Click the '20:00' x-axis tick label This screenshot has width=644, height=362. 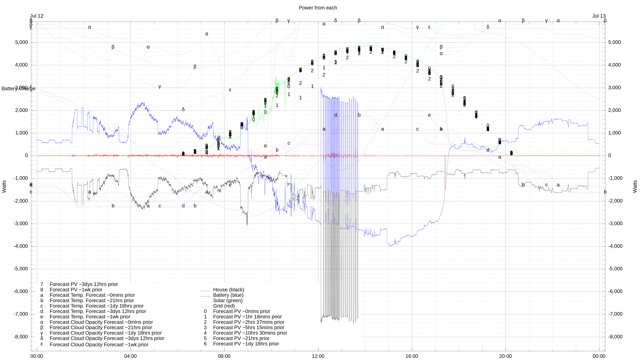[x=506, y=356]
